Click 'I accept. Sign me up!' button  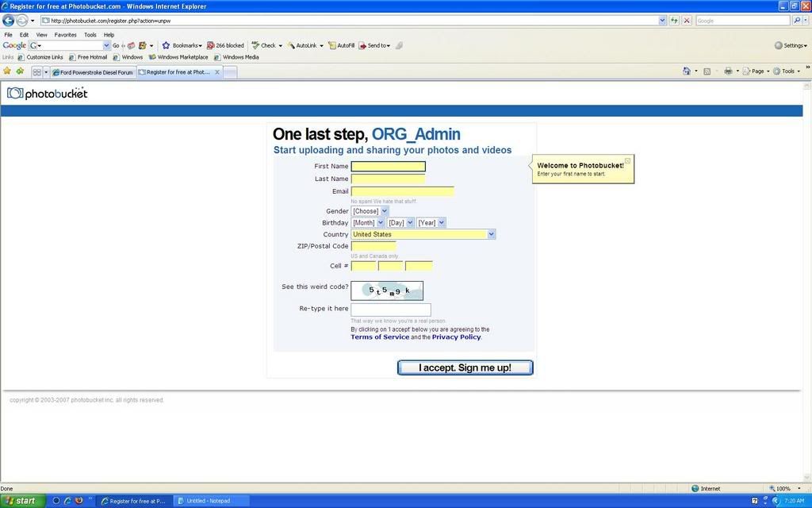(x=465, y=368)
